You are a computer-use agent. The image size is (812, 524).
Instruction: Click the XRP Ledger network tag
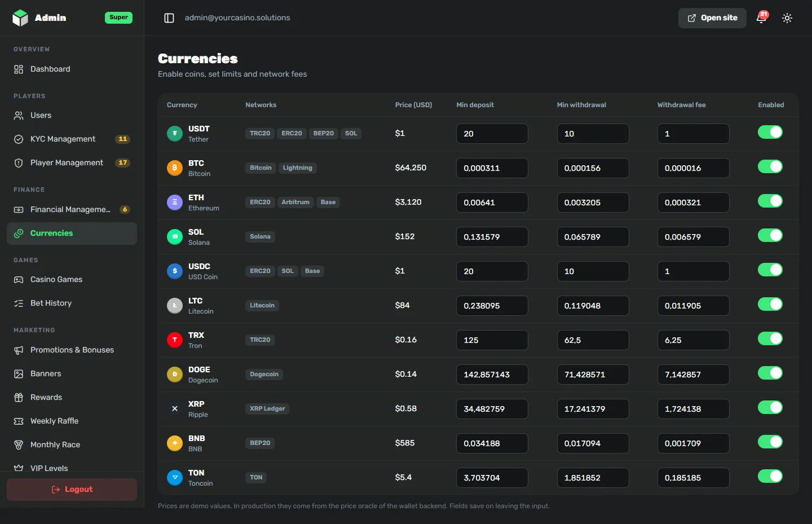[x=267, y=409]
